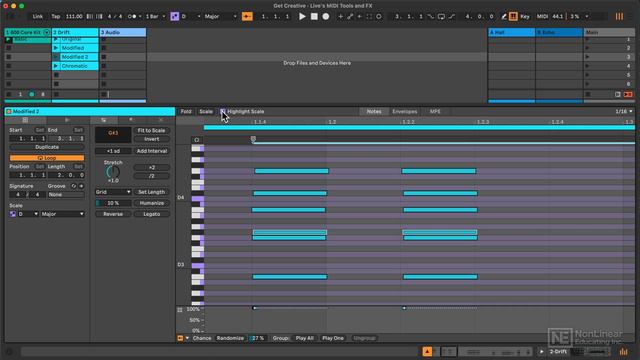
Task: Switch to the Envelopes tab
Action: tap(404, 111)
